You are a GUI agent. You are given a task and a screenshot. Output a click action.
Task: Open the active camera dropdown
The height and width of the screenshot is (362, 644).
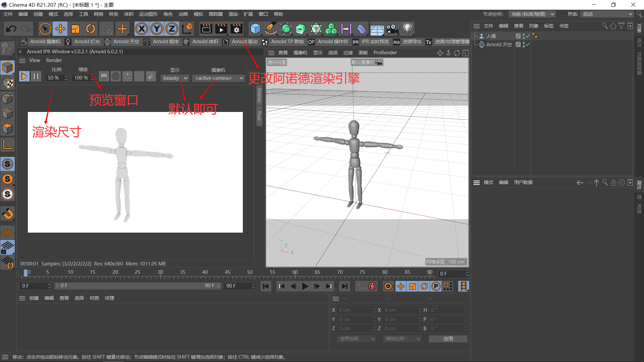point(219,78)
